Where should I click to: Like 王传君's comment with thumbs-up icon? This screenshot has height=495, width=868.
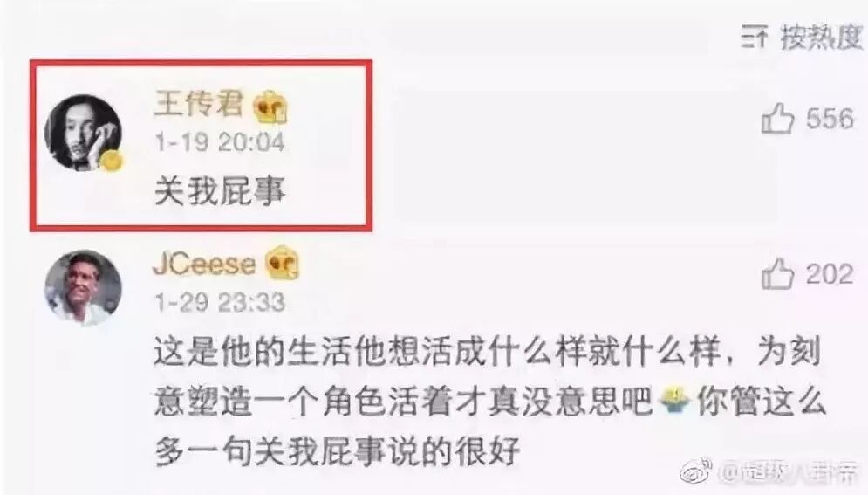click(777, 118)
